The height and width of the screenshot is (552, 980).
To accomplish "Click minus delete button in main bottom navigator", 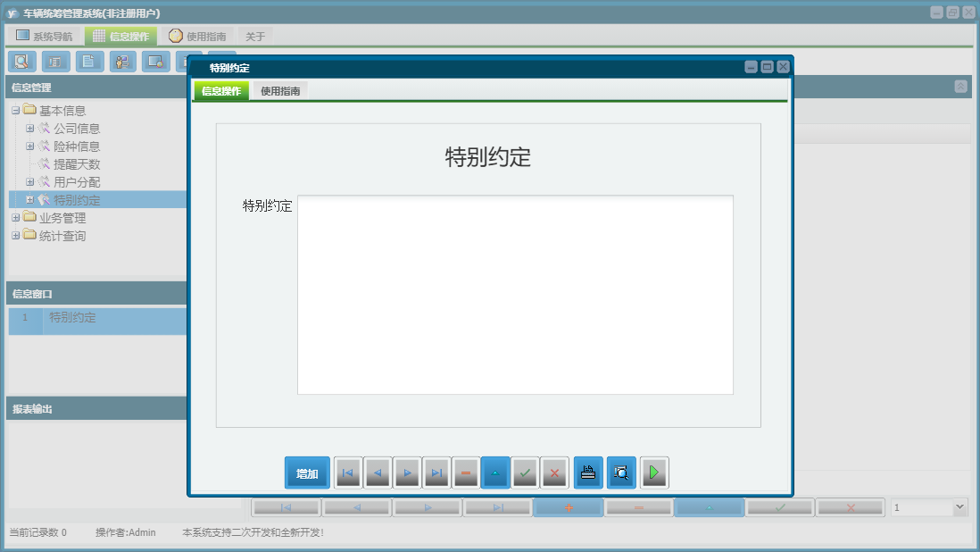I will click(x=639, y=507).
